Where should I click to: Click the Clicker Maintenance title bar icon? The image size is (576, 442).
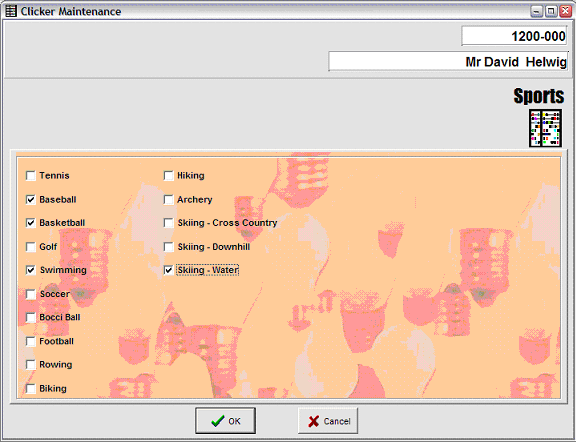(x=11, y=11)
